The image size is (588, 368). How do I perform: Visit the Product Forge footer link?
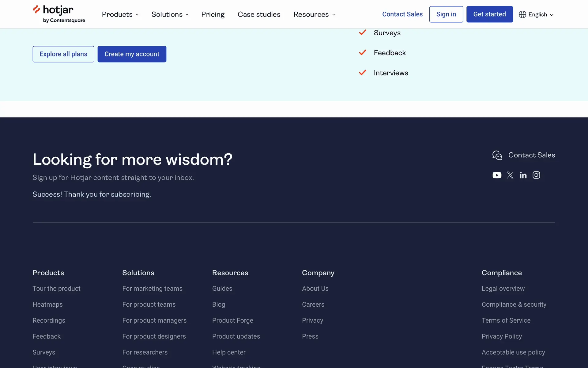coord(232,320)
